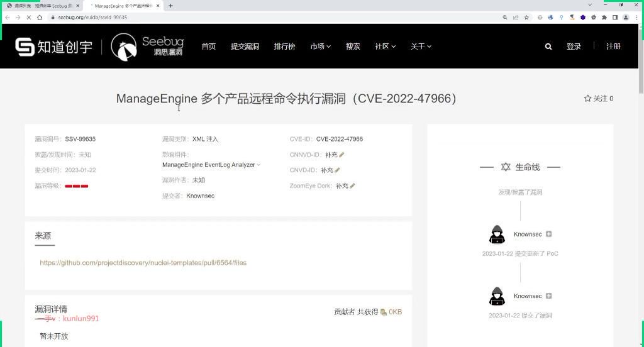Click plus icon beside upper Knownsec
Screen dimensions: 644x347
[548, 234]
